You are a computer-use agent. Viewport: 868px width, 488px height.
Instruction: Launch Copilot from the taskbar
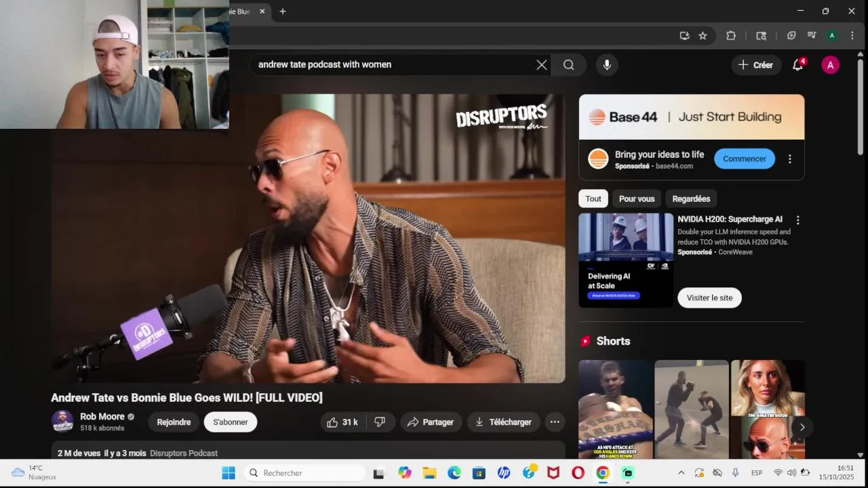tap(405, 473)
